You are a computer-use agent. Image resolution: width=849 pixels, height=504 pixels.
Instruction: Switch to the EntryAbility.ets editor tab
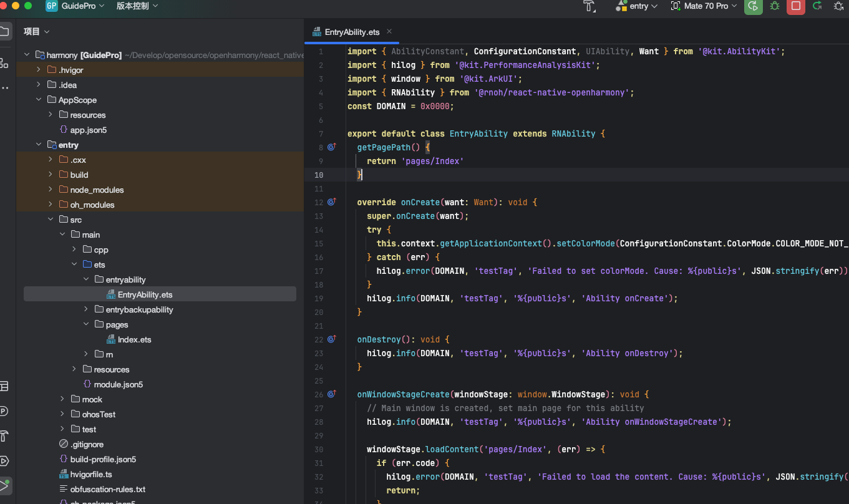click(352, 32)
